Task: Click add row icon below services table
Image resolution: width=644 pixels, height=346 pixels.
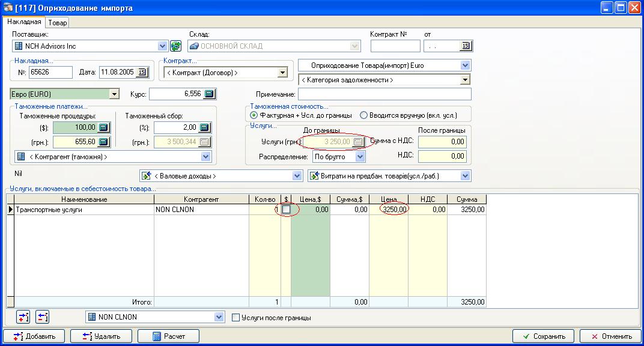Action: click(x=24, y=317)
